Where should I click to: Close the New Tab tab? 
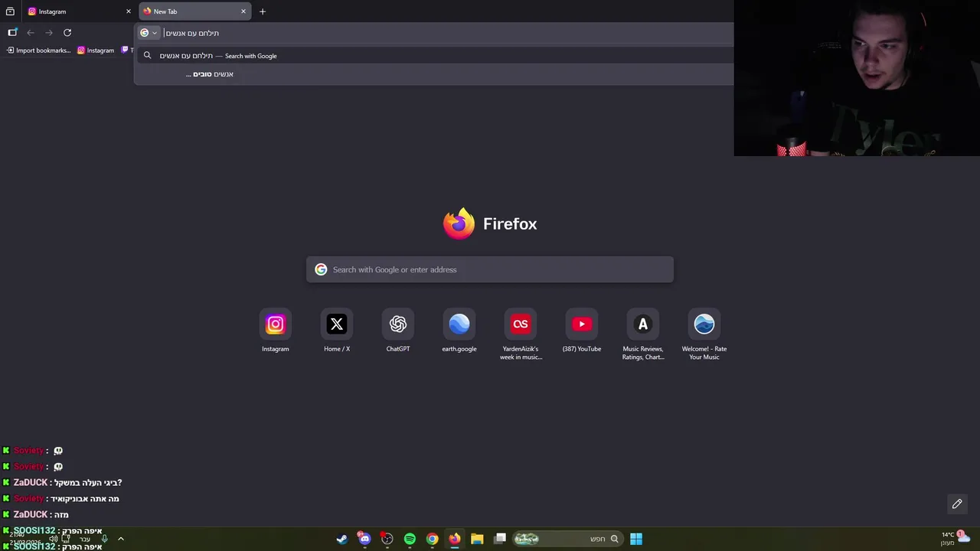pos(243,11)
